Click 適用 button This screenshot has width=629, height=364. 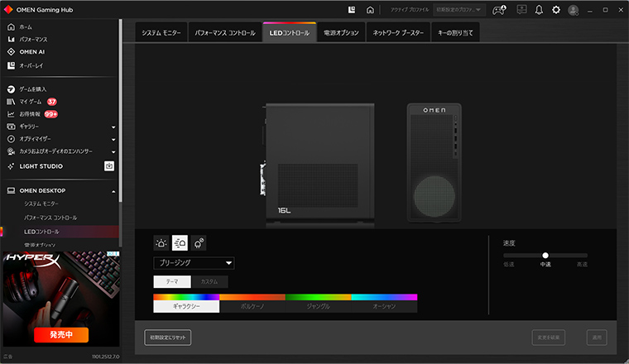click(x=597, y=338)
